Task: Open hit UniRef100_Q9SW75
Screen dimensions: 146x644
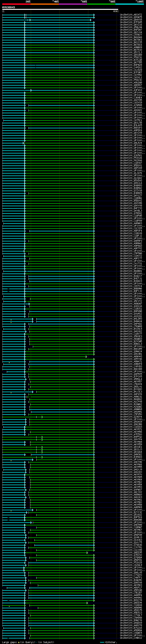Action: click(131, 17)
